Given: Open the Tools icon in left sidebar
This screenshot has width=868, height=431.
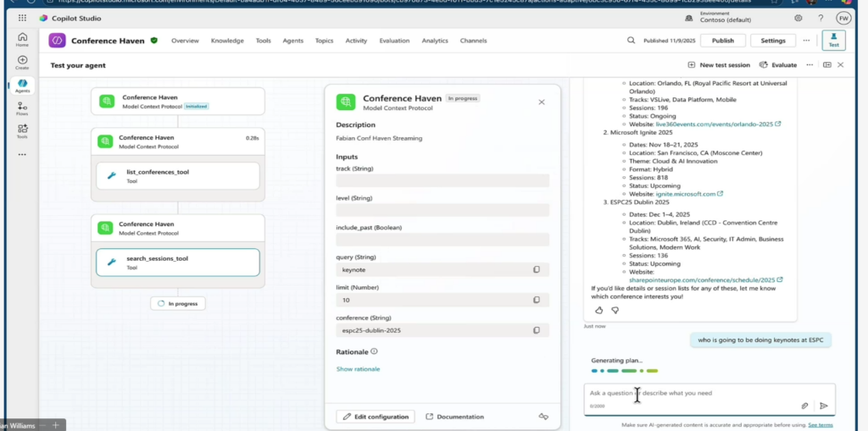Looking at the screenshot, I should click(x=22, y=130).
